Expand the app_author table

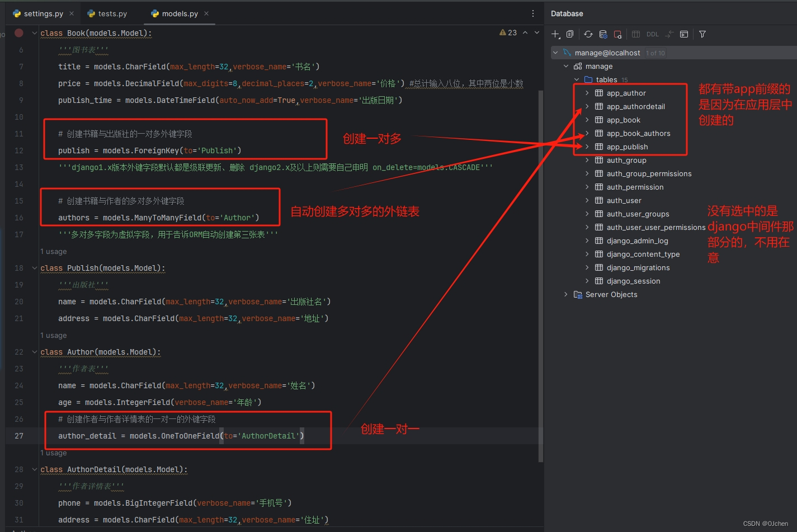tap(587, 93)
